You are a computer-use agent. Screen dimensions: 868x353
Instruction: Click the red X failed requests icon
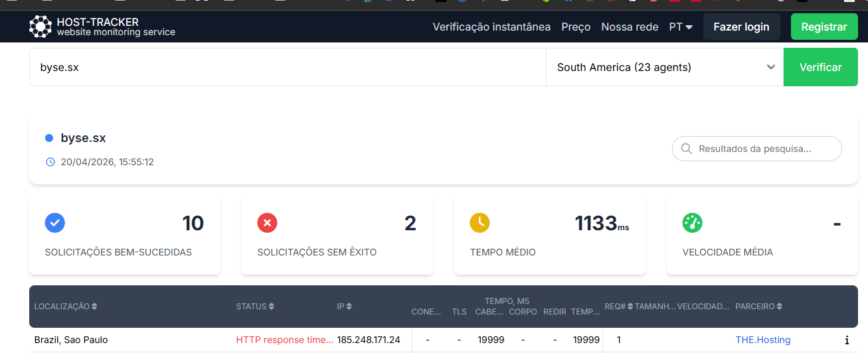267,223
